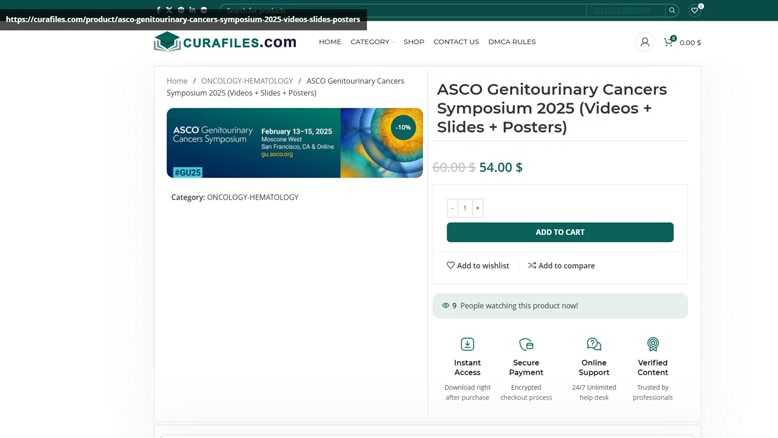Decrease quantity with minus button

452,208
